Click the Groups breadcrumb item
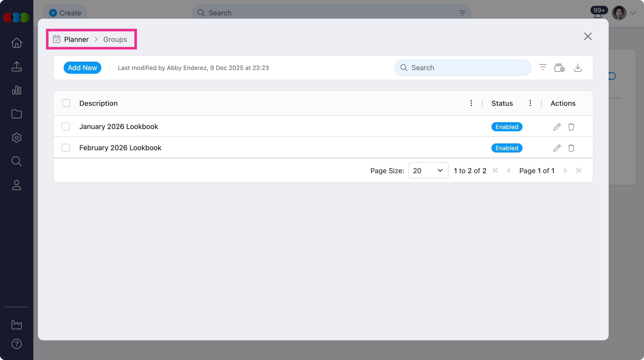This screenshot has height=360, width=644. [115, 39]
